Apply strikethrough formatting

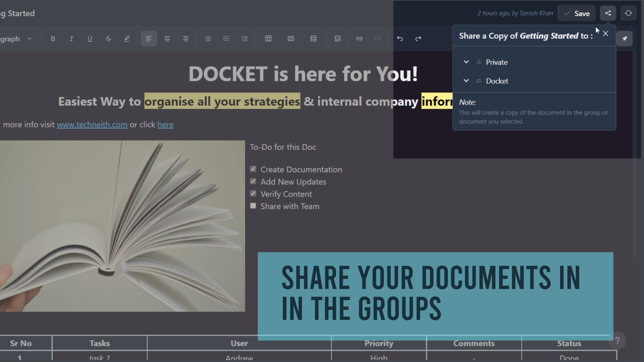coord(108,39)
